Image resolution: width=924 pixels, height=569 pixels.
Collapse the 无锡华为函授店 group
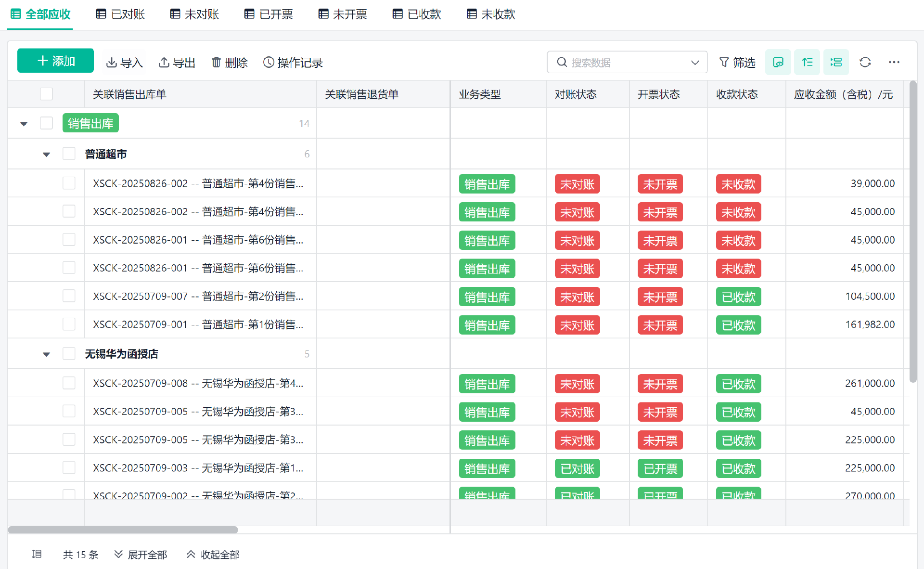point(46,354)
